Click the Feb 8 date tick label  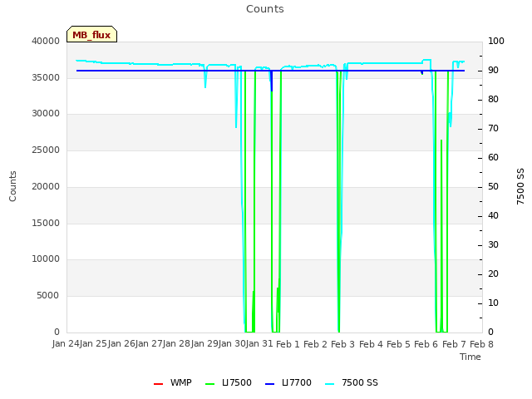(x=482, y=344)
